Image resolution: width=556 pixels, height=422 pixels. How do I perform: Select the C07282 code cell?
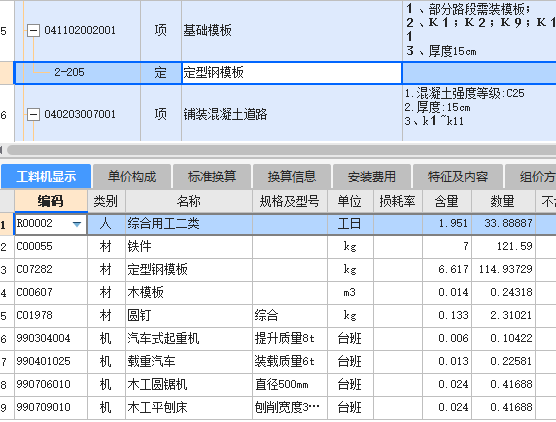(x=51, y=270)
